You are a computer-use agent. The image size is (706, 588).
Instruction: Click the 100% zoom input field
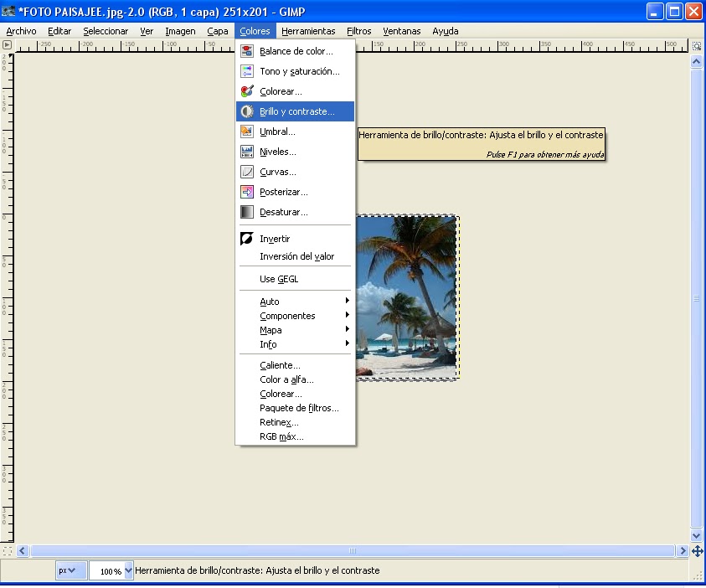point(106,571)
